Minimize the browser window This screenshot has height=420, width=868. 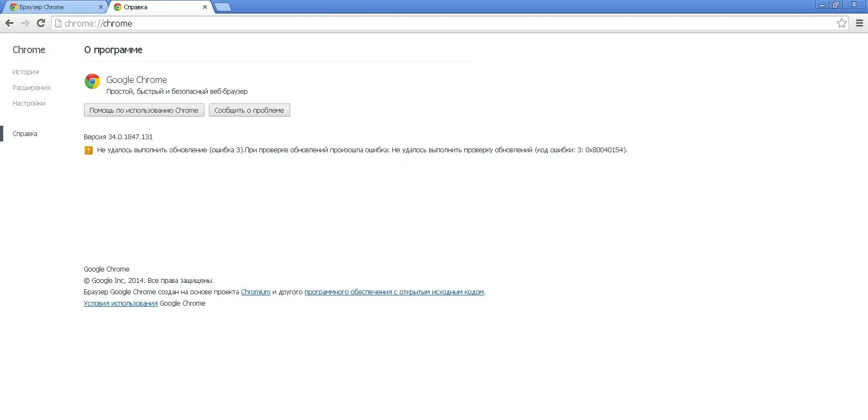click(822, 5)
